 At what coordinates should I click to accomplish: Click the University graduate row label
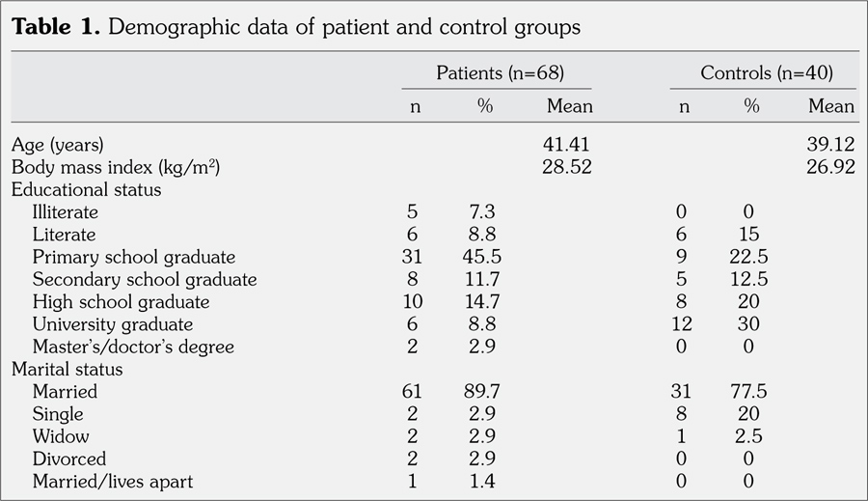pyautogui.click(x=113, y=324)
